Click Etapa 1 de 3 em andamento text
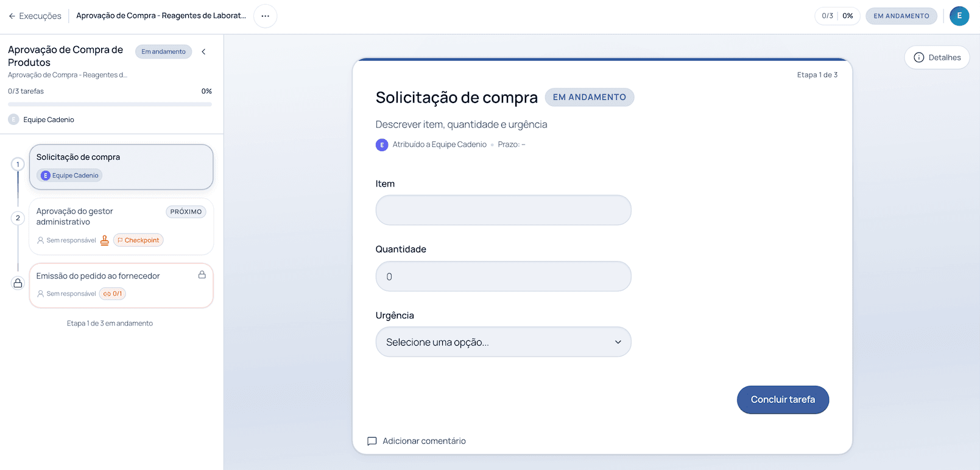 point(110,324)
